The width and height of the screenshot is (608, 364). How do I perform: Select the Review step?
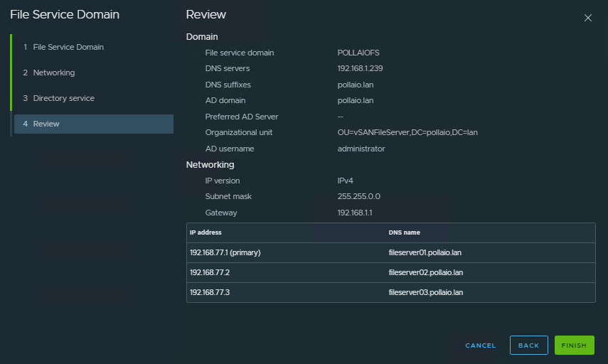[x=93, y=124]
